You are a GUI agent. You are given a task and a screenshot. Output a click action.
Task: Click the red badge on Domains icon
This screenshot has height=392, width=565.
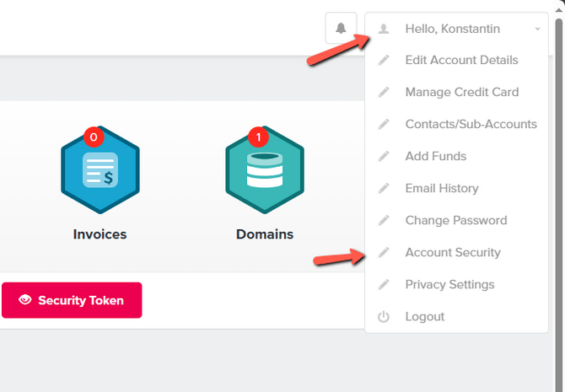[257, 136]
